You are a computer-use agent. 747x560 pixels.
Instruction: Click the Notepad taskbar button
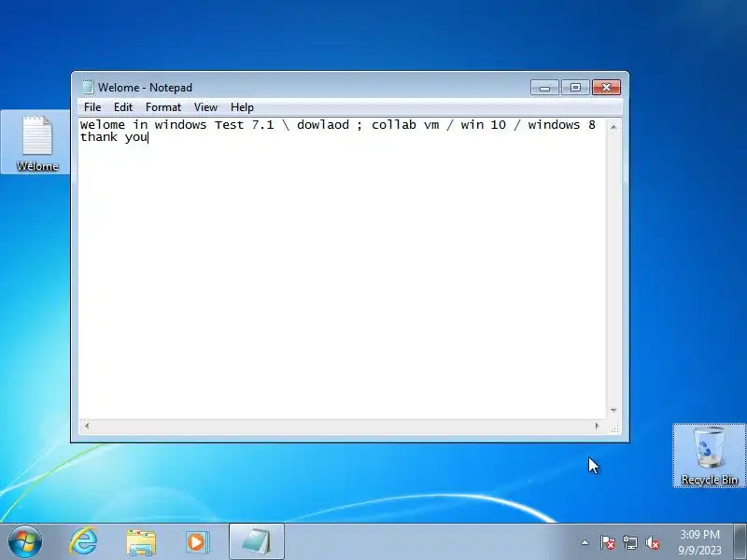click(x=257, y=541)
